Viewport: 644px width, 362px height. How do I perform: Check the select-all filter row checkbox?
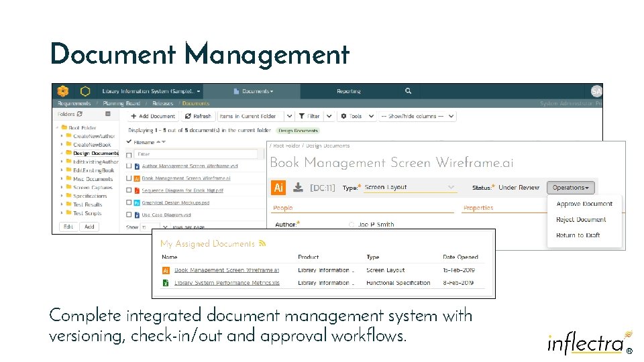click(x=129, y=155)
